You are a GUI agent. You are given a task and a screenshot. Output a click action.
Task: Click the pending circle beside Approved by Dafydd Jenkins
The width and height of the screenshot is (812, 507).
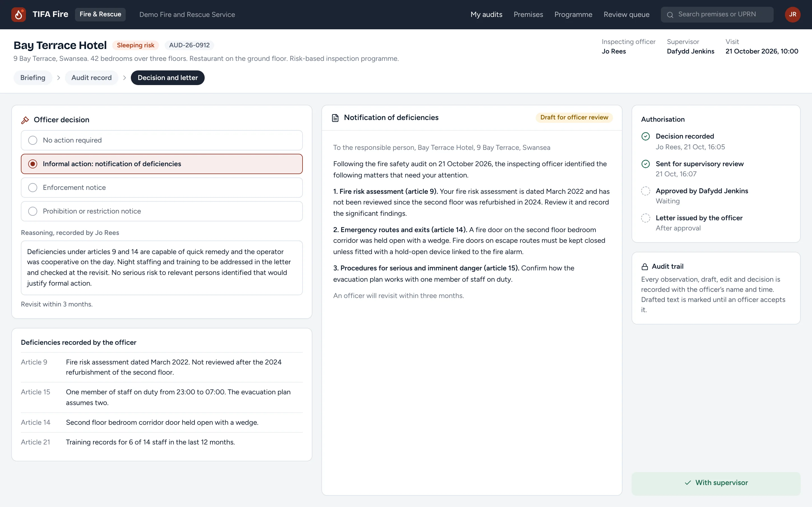(x=646, y=191)
